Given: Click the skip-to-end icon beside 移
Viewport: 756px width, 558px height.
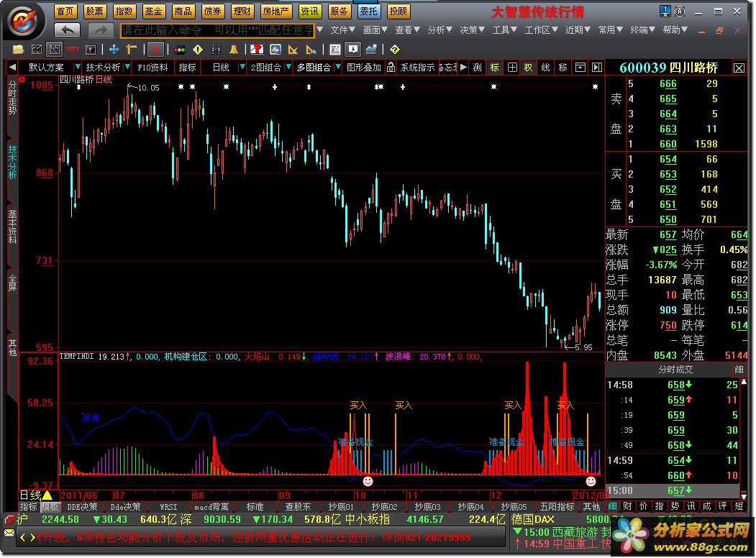Looking at the screenshot, I should [x=597, y=68].
